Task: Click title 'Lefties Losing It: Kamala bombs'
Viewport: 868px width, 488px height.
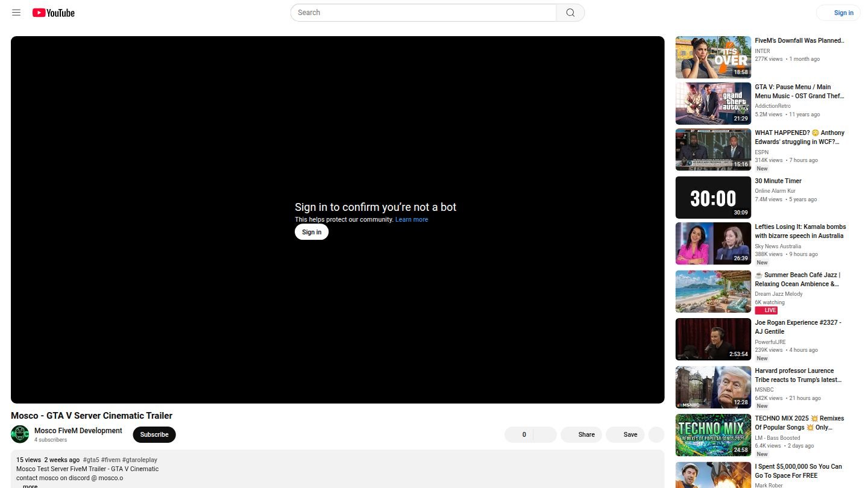Action: pos(800,231)
